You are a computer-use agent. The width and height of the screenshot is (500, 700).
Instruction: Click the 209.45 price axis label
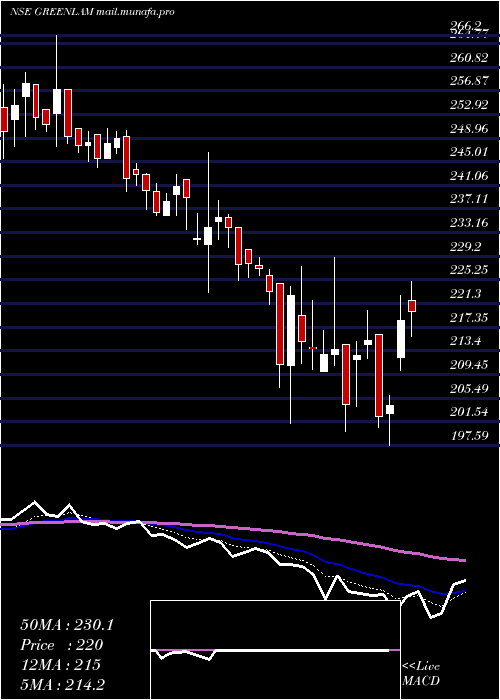pyautogui.click(x=471, y=365)
